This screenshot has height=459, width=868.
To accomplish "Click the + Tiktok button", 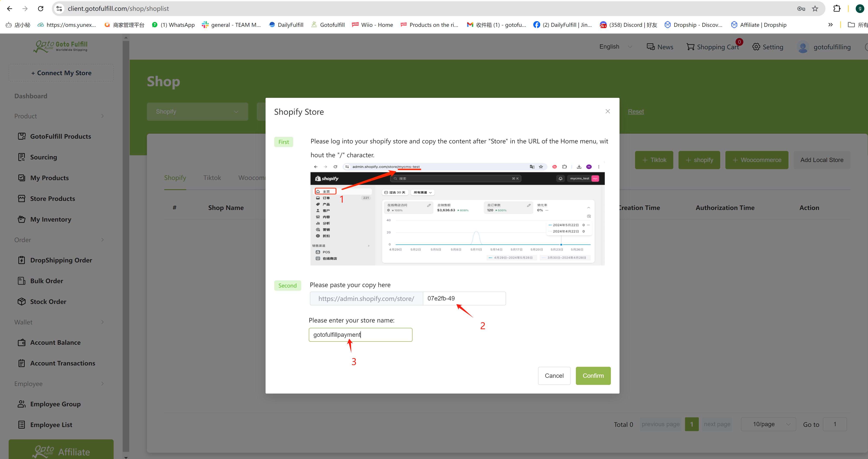I will 654,160.
